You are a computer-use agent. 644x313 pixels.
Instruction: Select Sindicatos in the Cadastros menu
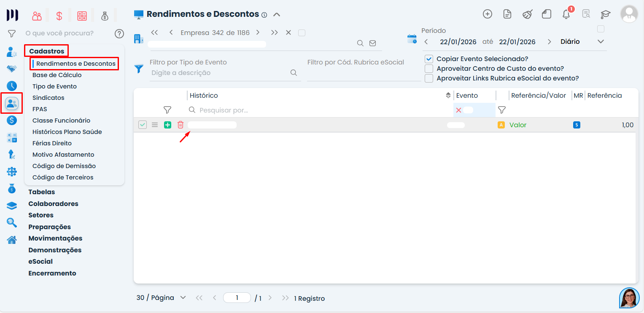(49, 98)
